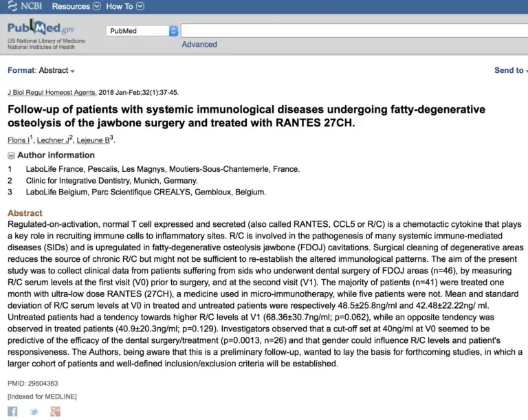Click the Abstract section heading
Image resolution: width=528 pixels, height=420 pixels.
[25, 213]
